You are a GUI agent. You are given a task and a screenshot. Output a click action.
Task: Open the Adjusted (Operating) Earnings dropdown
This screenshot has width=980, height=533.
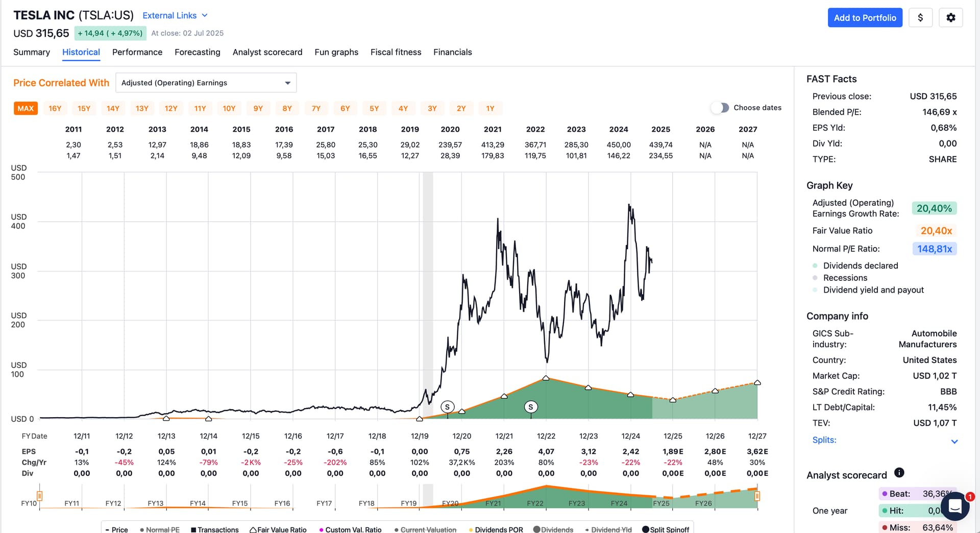click(206, 83)
